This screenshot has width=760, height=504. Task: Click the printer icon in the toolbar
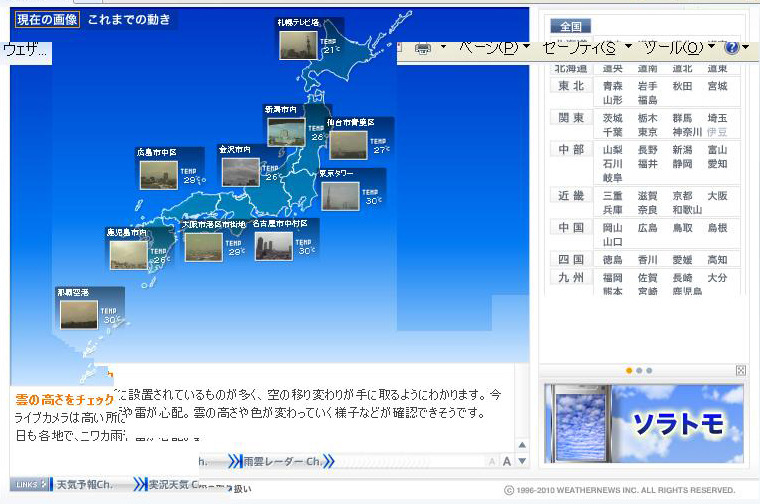coord(423,48)
